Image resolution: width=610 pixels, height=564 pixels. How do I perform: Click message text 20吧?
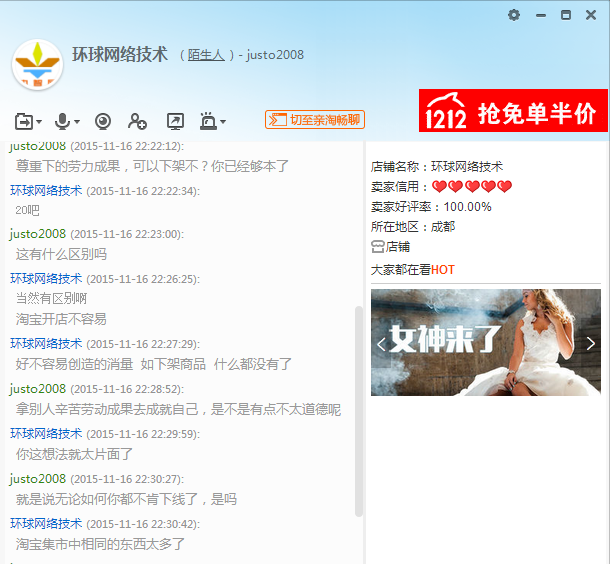27,210
